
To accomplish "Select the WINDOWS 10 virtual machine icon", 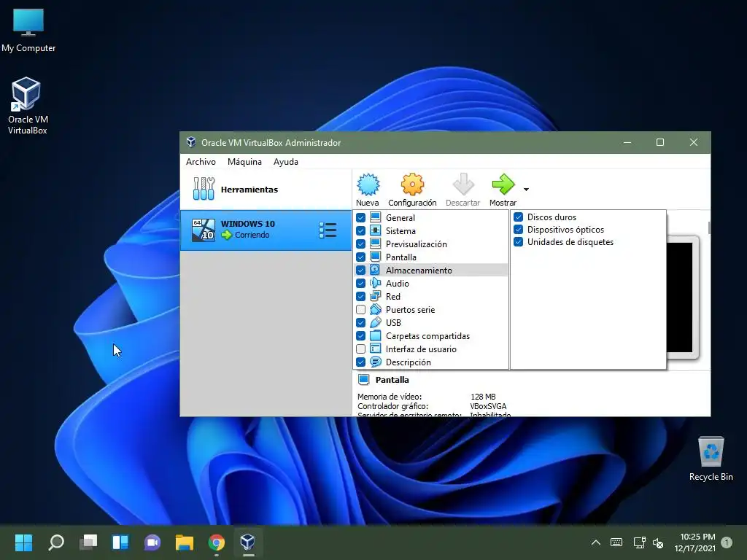I will tap(204, 230).
